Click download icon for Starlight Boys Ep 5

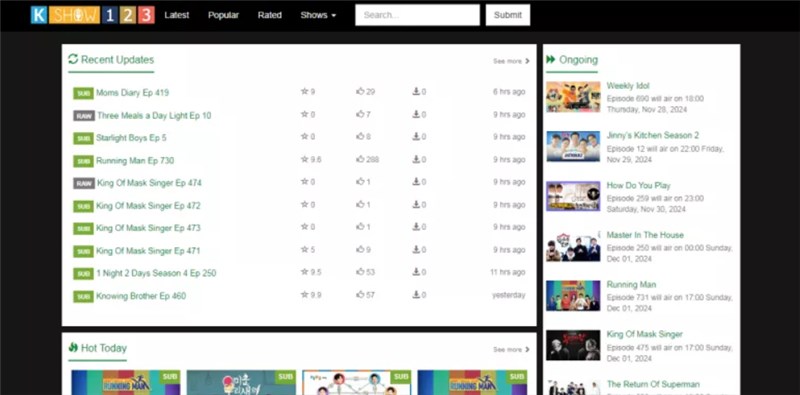click(x=416, y=136)
